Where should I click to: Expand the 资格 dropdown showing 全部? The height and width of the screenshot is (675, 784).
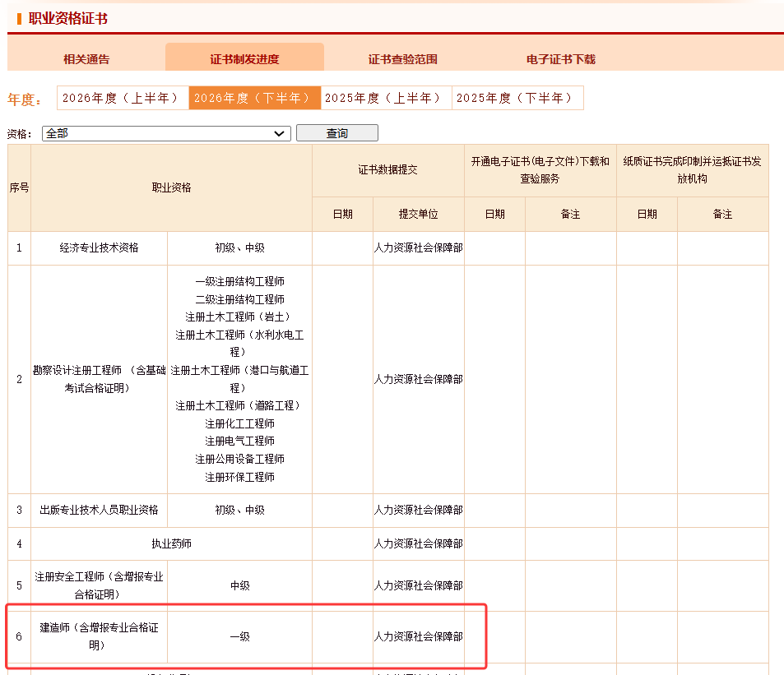tap(166, 133)
